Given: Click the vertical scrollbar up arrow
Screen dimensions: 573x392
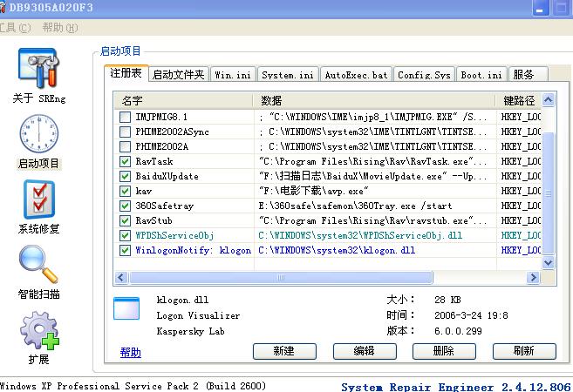Looking at the screenshot, I should point(549,99).
